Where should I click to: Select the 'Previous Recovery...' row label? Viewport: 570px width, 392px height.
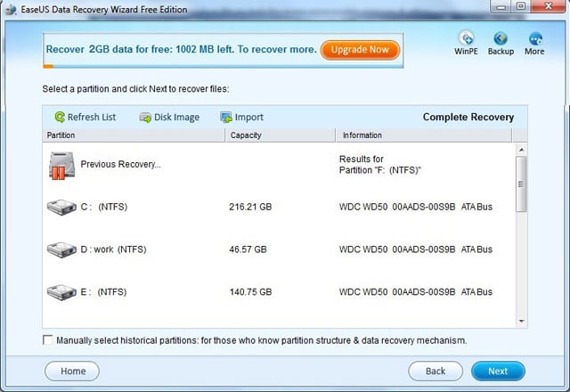(121, 164)
